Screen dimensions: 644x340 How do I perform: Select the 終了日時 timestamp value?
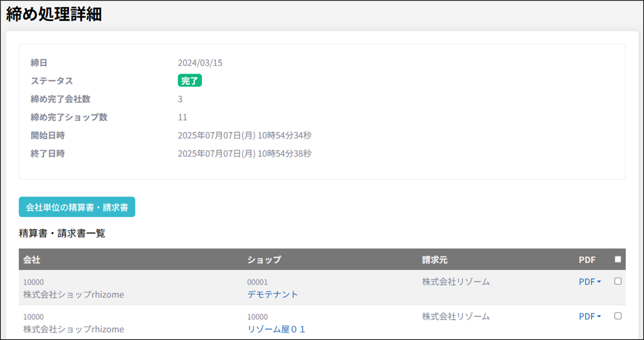[x=244, y=153]
